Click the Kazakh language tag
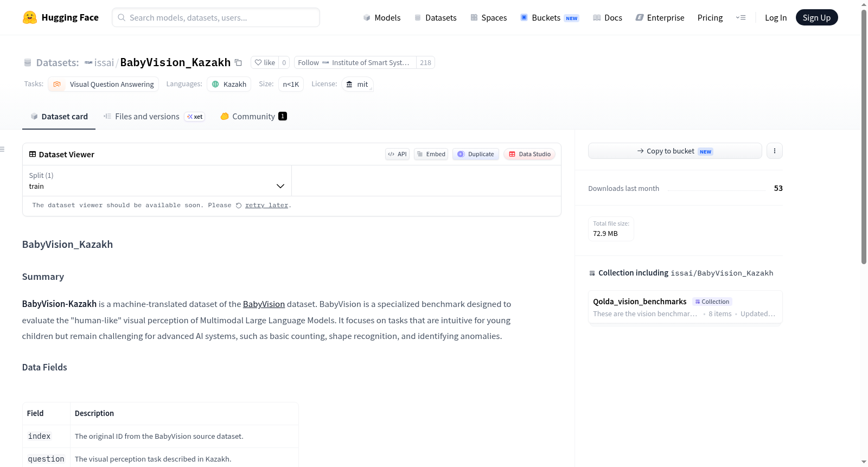This screenshot has width=868, height=467. click(229, 84)
